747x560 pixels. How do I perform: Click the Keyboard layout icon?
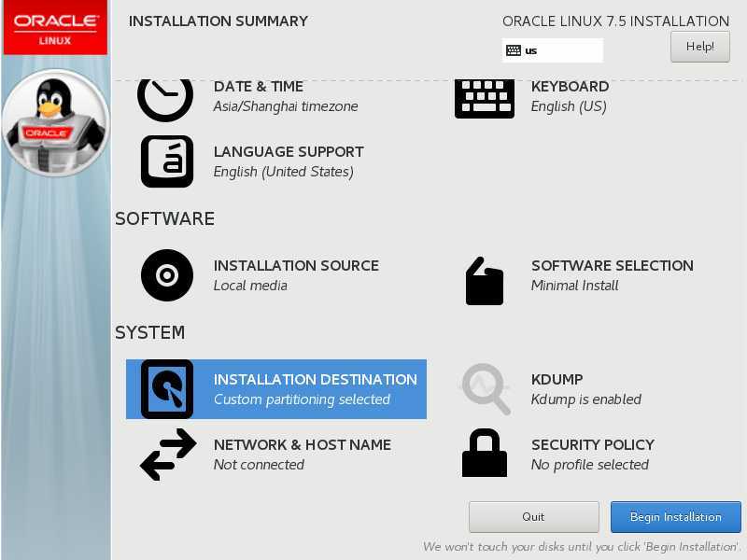point(485,99)
